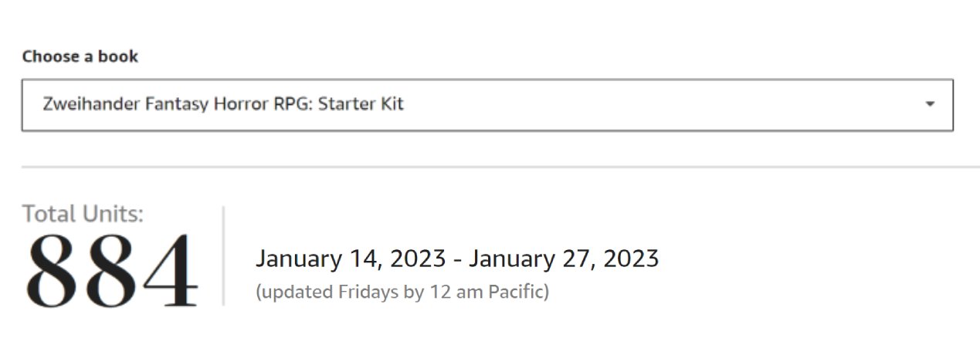This screenshot has height=355, width=980.
Task: Click the empty area inside the book selector
Action: pos(656,104)
